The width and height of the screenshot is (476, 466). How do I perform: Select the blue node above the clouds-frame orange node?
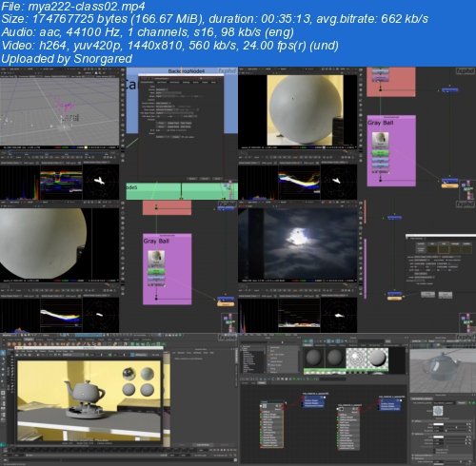[394, 293]
